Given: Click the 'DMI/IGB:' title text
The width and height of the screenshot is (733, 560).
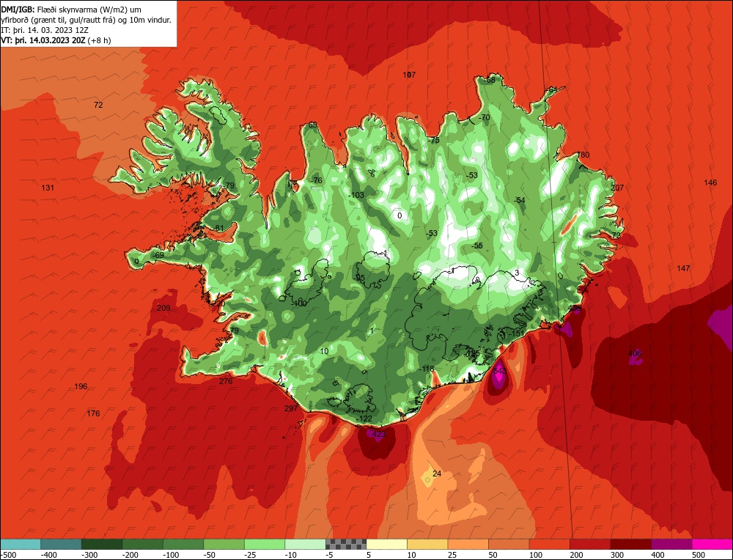Looking at the screenshot, I should 16,9.
